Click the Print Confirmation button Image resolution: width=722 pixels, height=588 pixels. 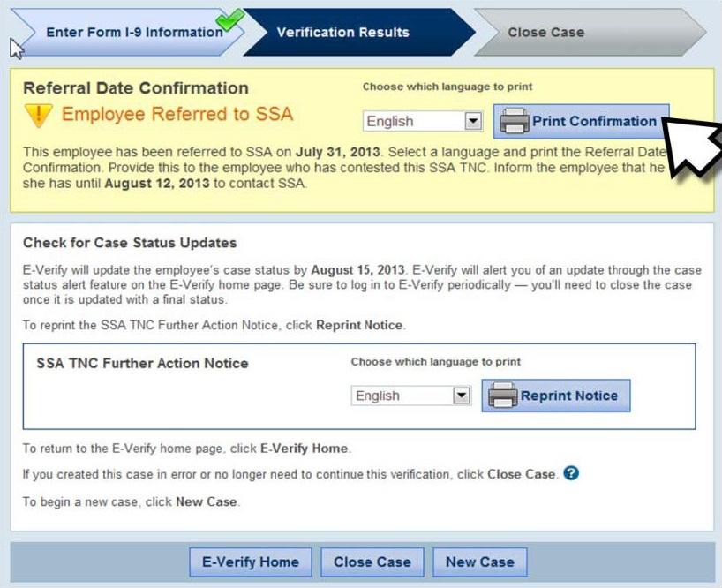(x=581, y=122)
